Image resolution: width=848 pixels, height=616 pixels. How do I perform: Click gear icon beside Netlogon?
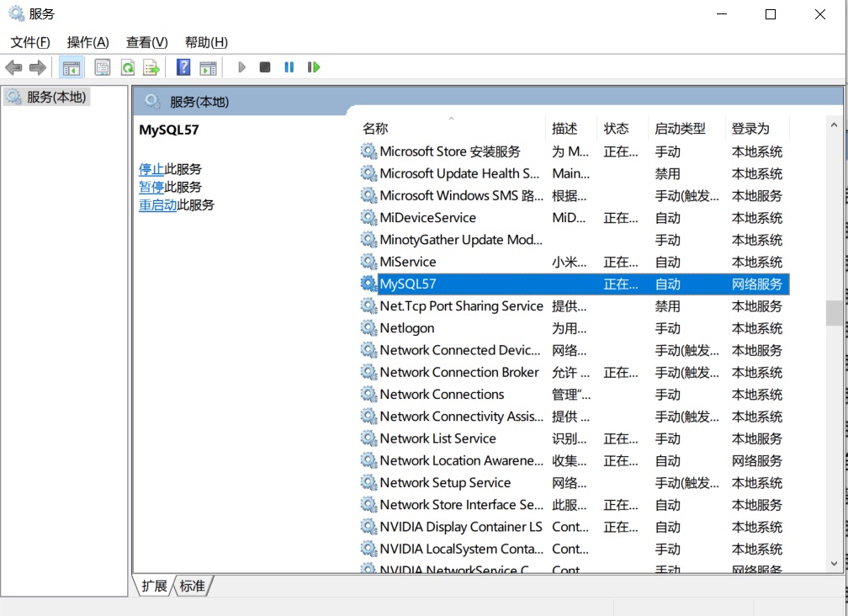pyautogui.click(x=368, y=327)
